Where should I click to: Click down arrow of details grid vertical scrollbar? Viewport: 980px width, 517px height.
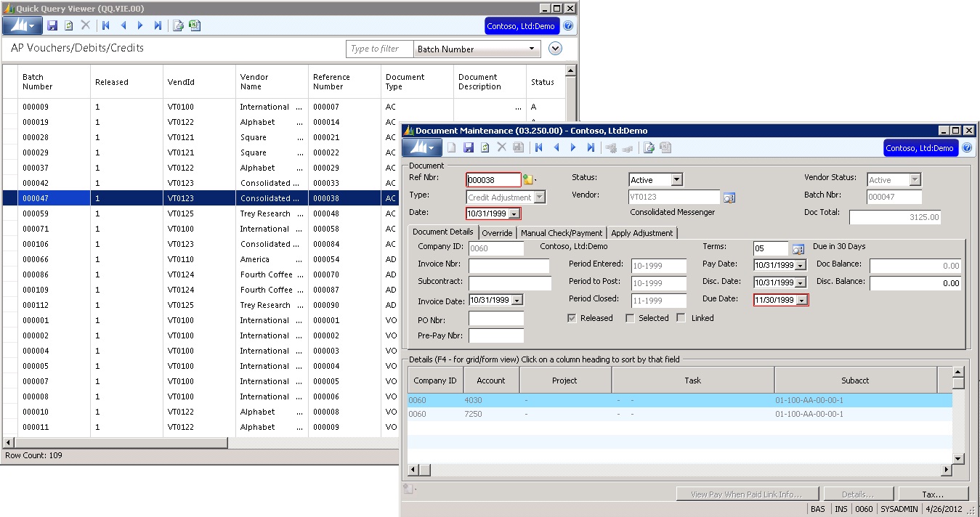pos(958,458)
